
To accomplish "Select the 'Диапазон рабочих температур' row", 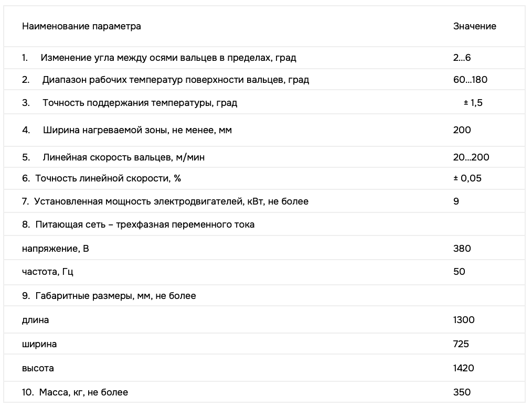I will [264, 80].
